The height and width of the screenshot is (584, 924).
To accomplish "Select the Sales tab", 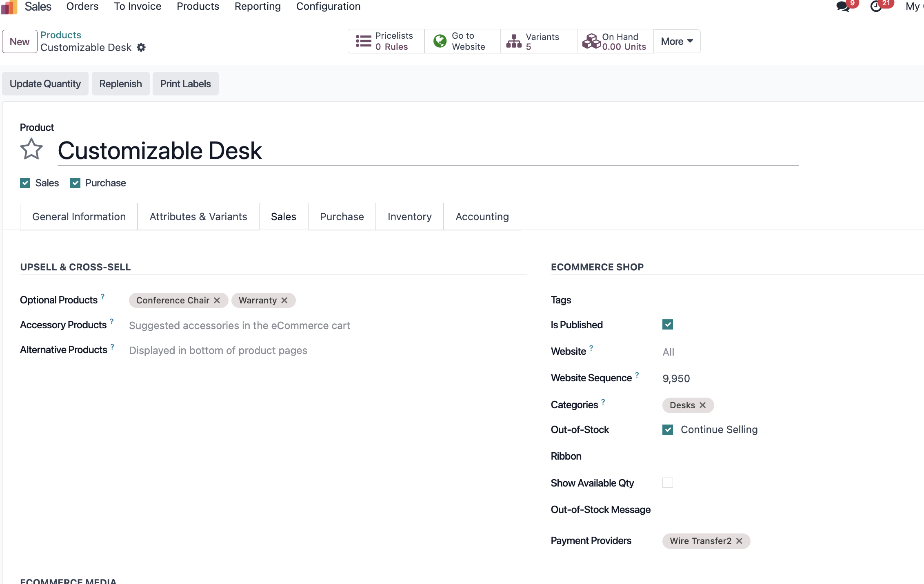I will pyautogui.click(x=284, y=217).
